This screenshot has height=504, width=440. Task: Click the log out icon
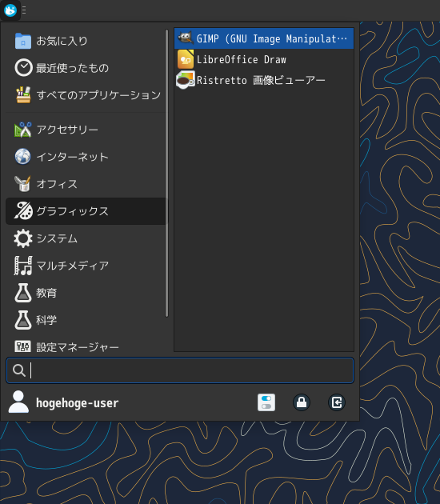pos(337,402)
